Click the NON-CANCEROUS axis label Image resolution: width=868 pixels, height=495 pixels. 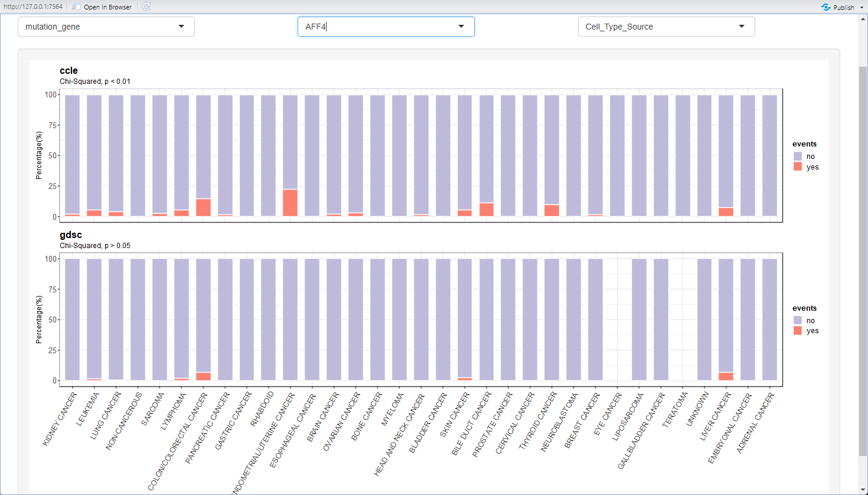(124, 421)
